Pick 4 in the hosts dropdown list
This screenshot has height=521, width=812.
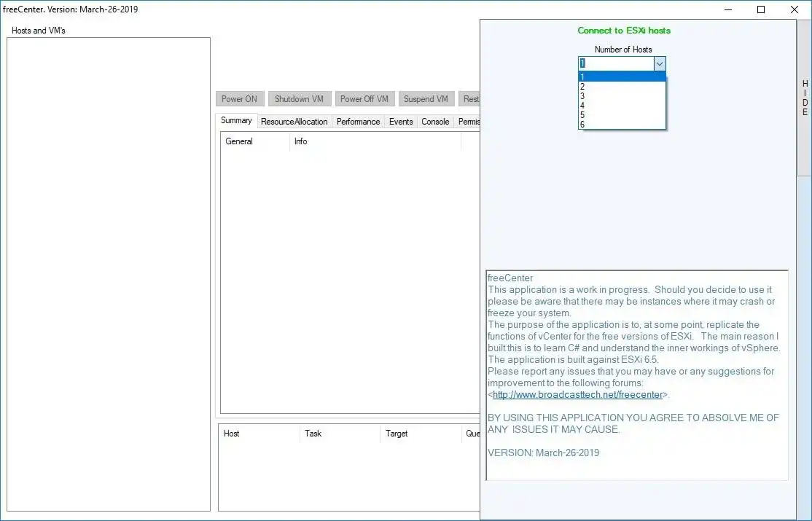point(622,105)
